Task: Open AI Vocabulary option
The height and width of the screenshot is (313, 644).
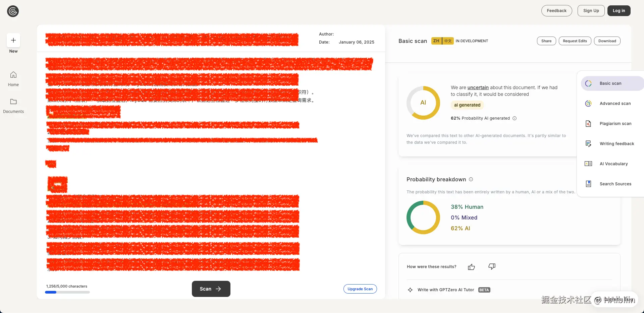Action: click(x=613, y=164)
